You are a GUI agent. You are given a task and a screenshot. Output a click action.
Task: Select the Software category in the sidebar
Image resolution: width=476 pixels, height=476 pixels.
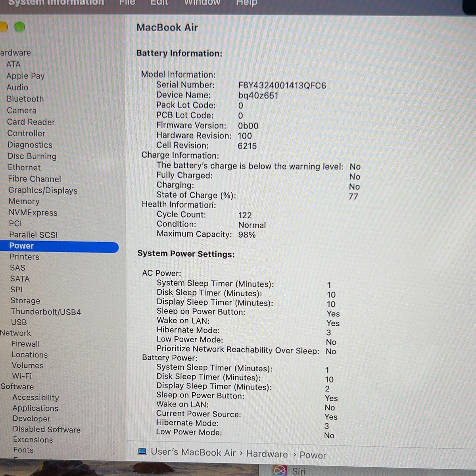coord(17,386)
